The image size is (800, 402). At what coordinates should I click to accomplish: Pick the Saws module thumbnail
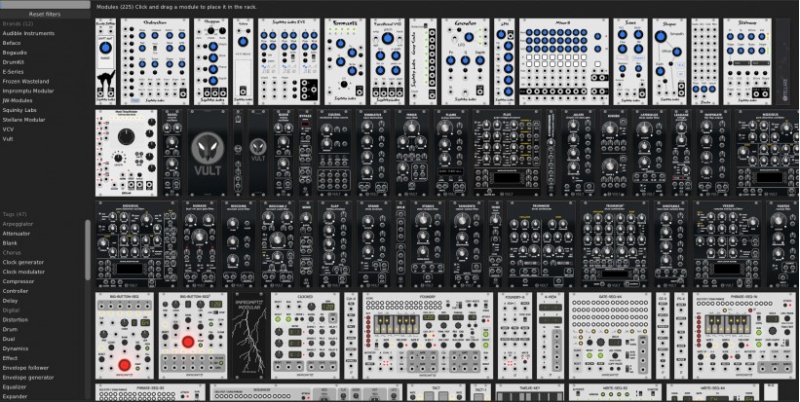(630, 62)
